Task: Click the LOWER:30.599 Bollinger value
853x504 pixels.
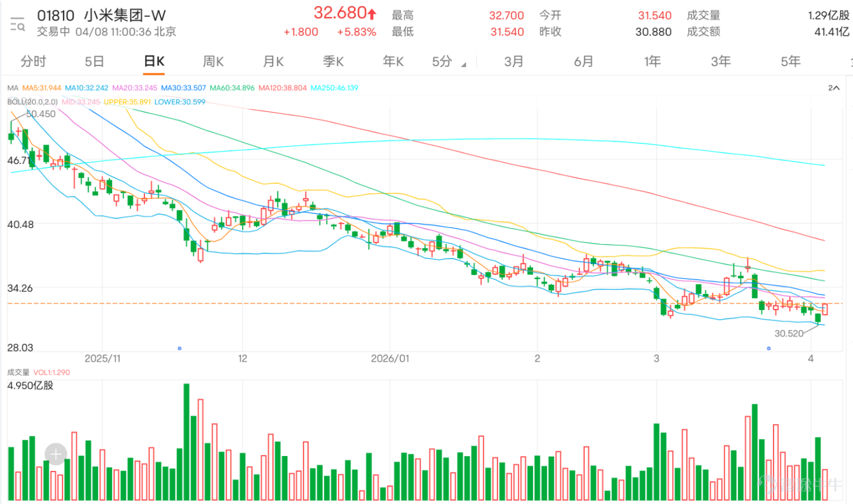Action: [x=180, y=102]
